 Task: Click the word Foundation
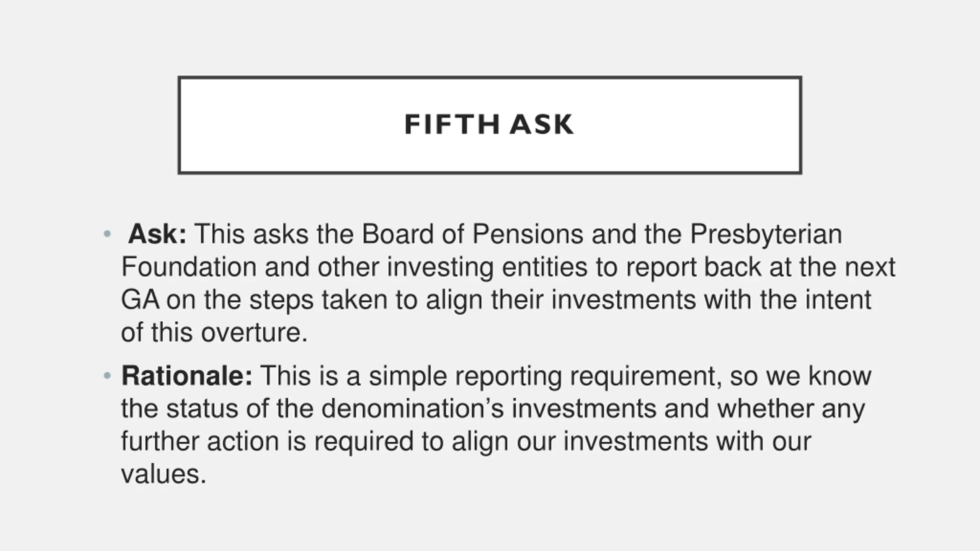189,267
